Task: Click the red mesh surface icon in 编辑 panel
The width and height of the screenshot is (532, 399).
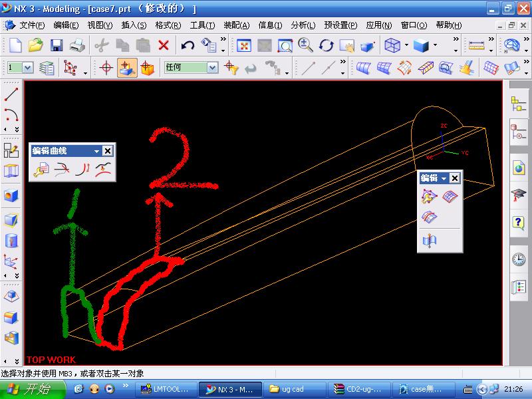Action: pos(450,196)
